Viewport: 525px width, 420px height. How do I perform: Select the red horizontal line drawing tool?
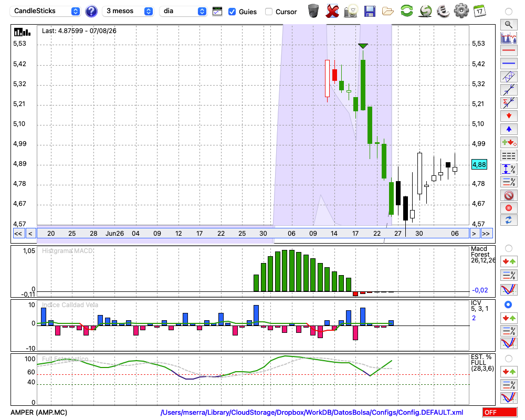509,50
